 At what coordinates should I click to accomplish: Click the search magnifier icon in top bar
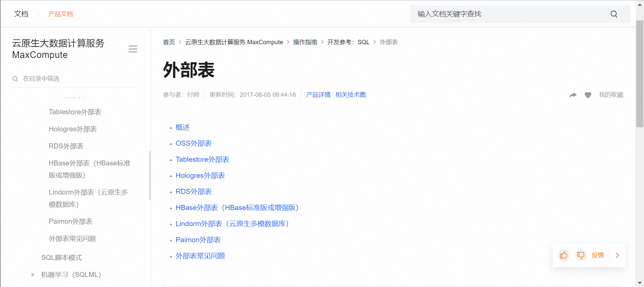pos(614,14)
